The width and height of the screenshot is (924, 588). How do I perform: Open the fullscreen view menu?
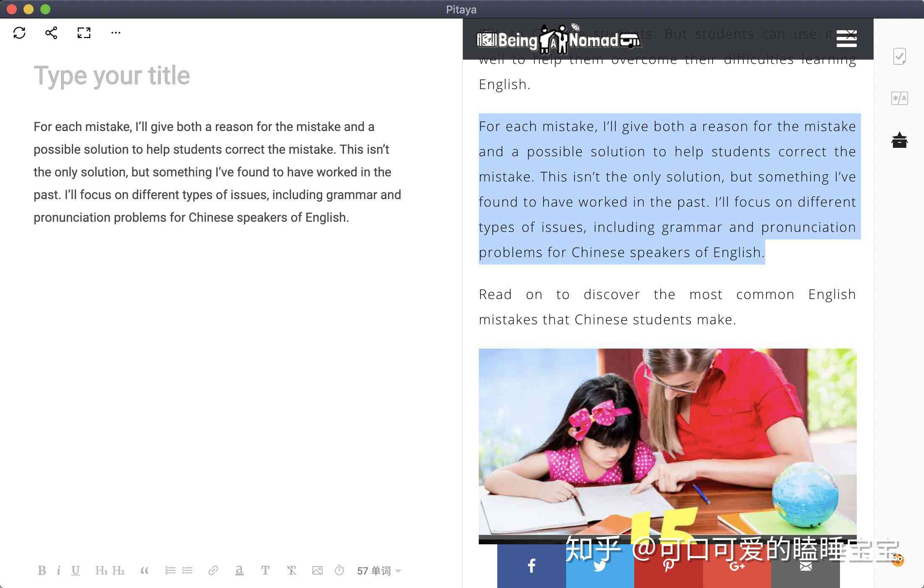pyautogui.click(x=83, y=31)
